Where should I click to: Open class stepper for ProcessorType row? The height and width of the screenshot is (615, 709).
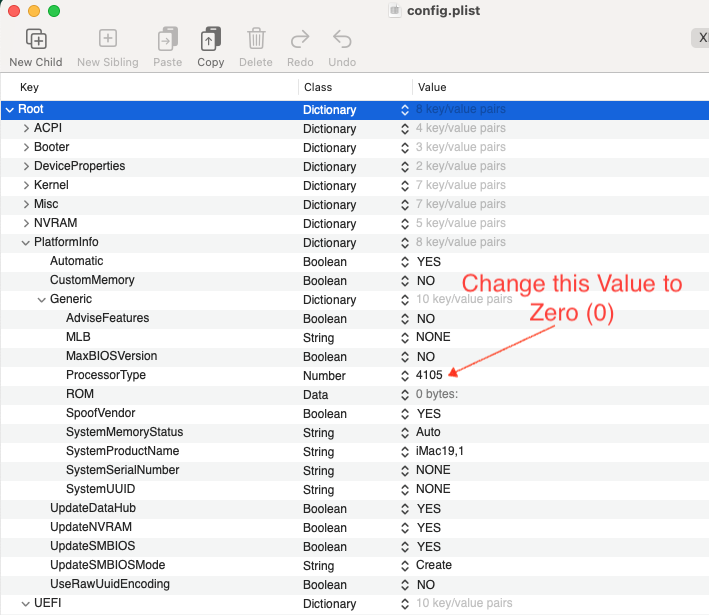[x=405, y=376]
